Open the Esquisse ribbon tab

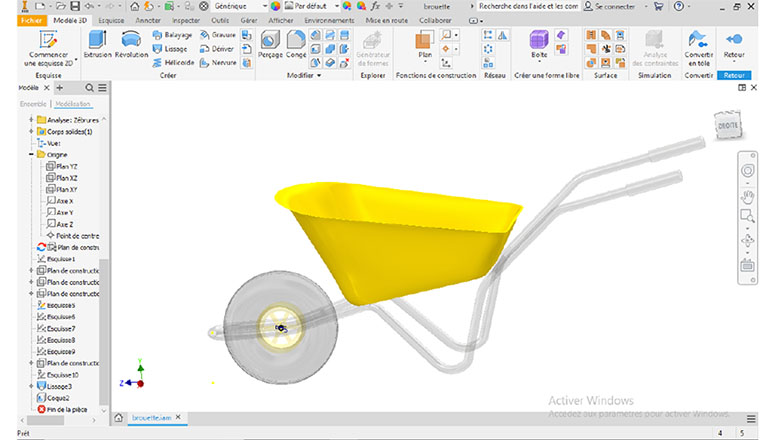111,20
